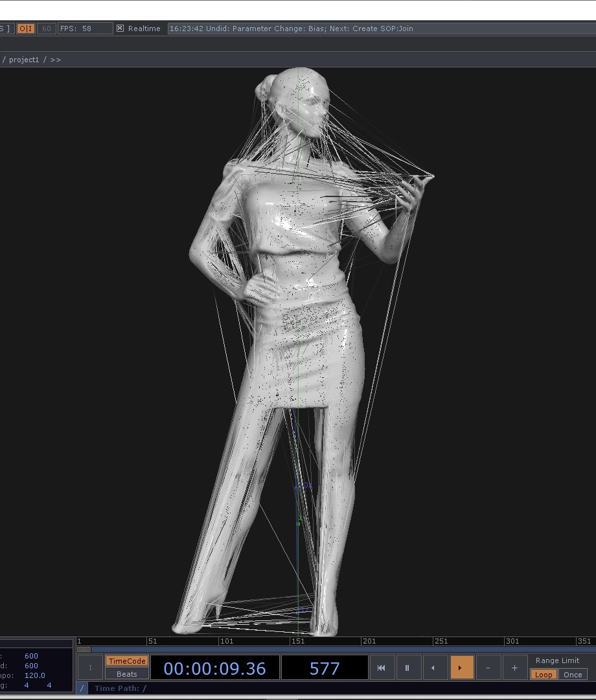Click the I-beam button beside TimeCode
Image resolution: width=596 pixels, height=700 pixels.
[90, 668]
